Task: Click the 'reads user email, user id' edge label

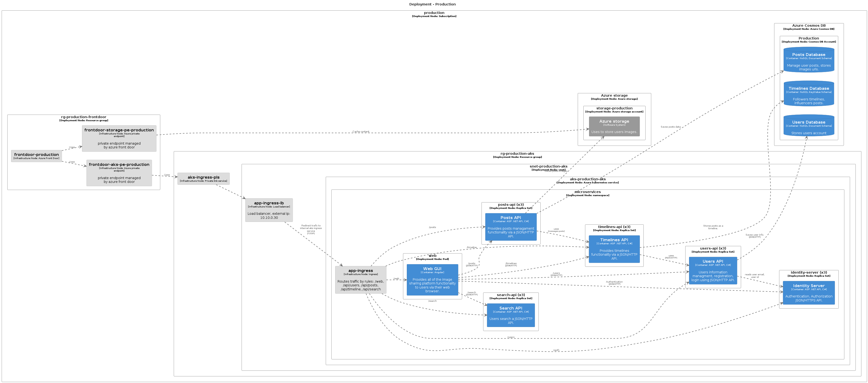Action: pos(755,276)
